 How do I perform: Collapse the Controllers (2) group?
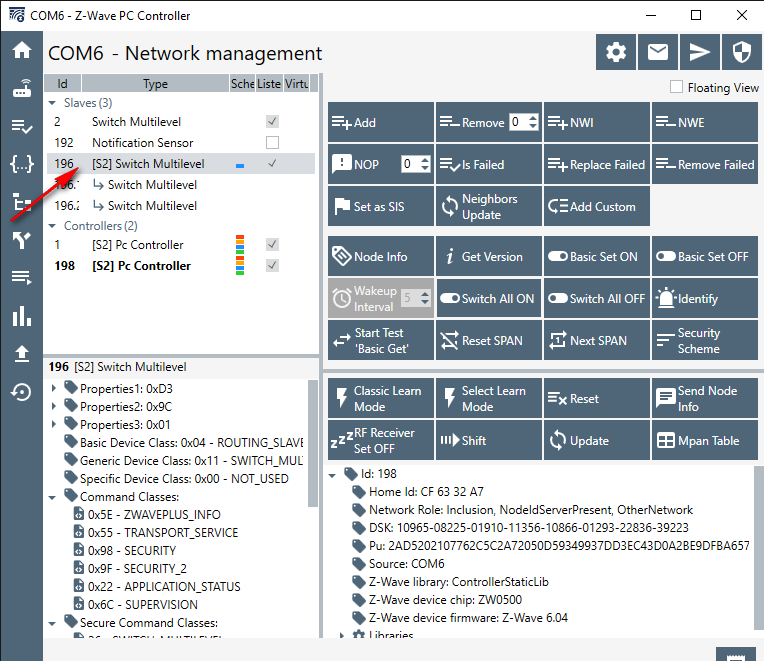tap(52, 226)
